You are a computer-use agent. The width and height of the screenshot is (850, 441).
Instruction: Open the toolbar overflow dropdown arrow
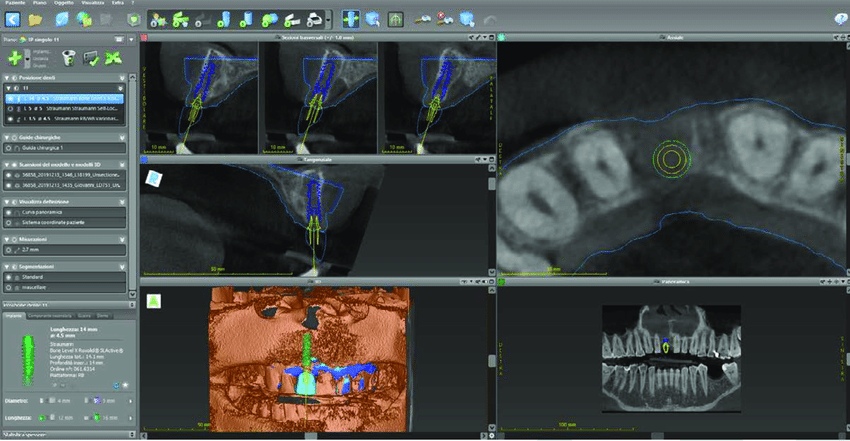tap(329, 18)
